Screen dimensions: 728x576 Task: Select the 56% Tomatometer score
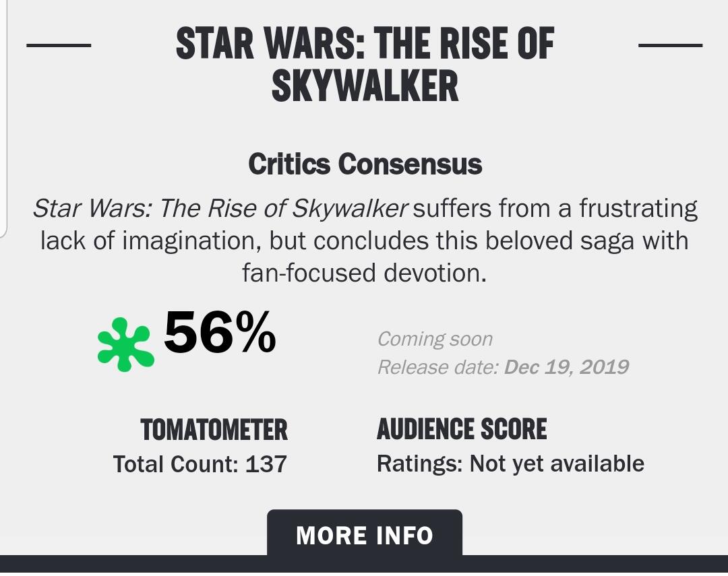[220, 332]
